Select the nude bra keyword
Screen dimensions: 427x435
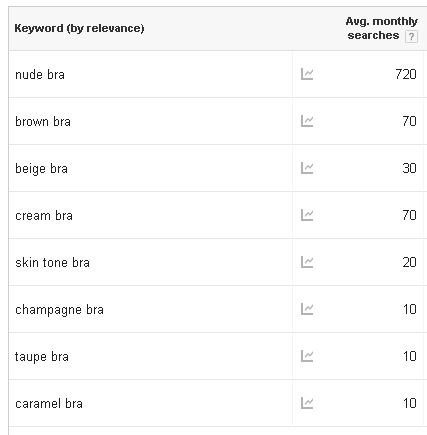[40, 74]
